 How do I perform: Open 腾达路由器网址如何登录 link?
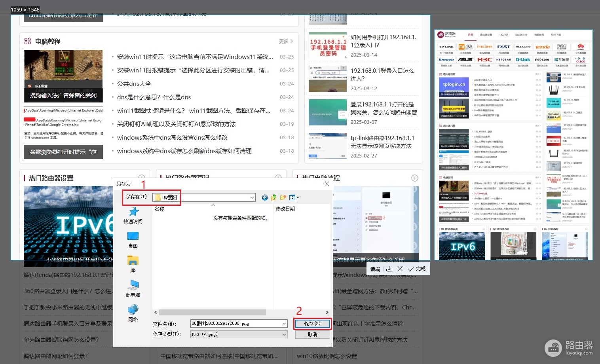pos(56,356)
